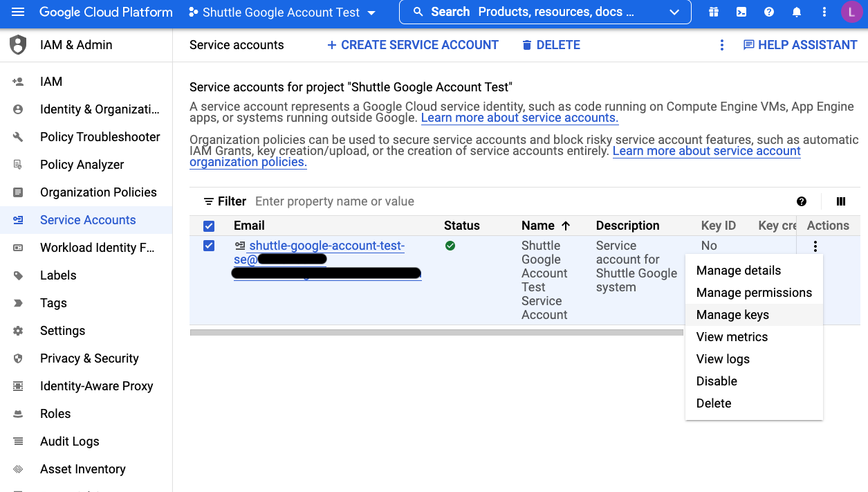Click the Google Cloud Platform logo text
Viewport: 868px width, 492px height.
[106, 12]
